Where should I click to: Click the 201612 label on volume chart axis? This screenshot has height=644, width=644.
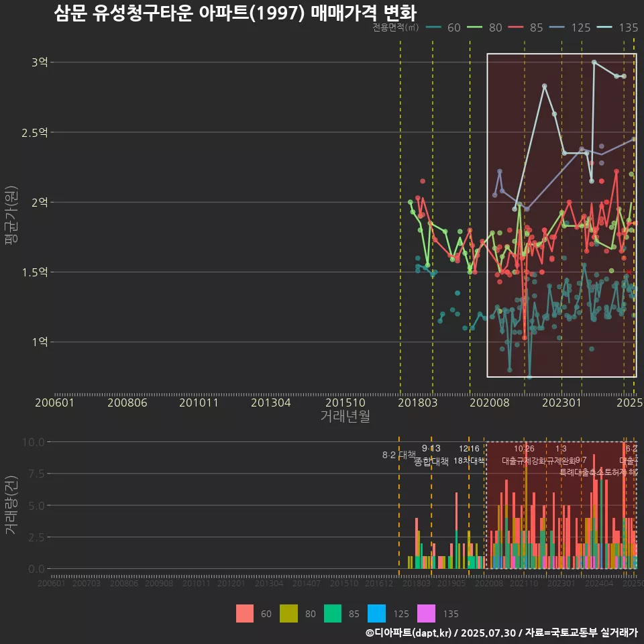[x=378, y=583]
